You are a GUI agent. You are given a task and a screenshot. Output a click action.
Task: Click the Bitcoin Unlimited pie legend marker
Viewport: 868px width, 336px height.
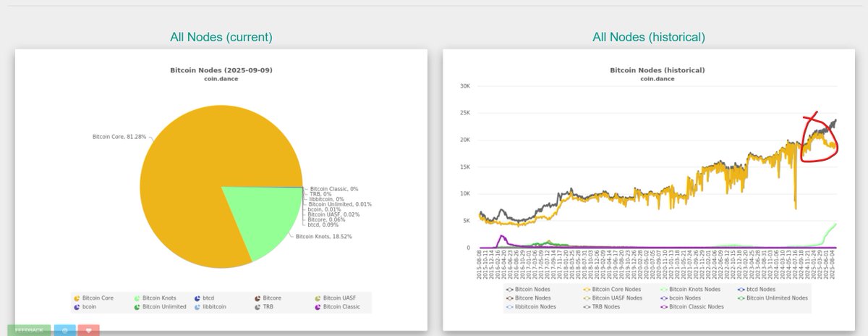coord(136,307)
